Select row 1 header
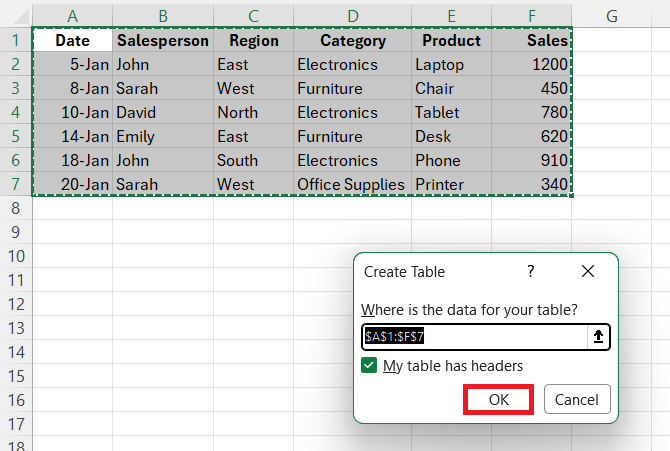Image resolution: width=670 pixels, height=451 pixels. tap(16, 40)
